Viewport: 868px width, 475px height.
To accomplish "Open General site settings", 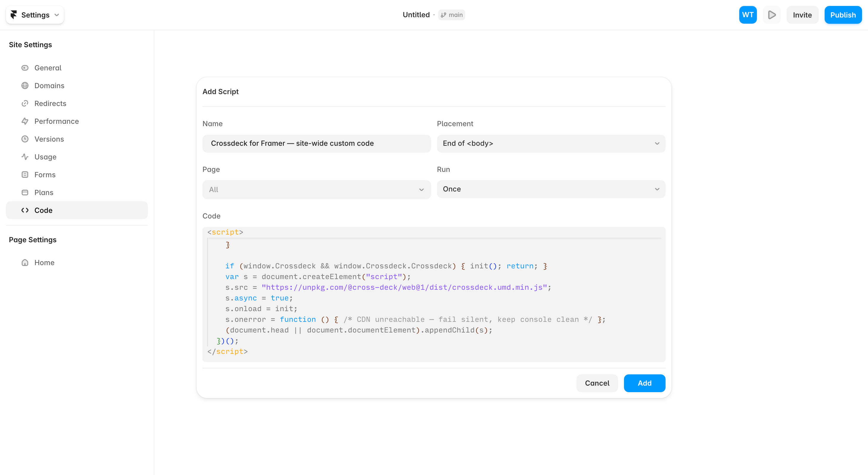I will pos(77,68).
